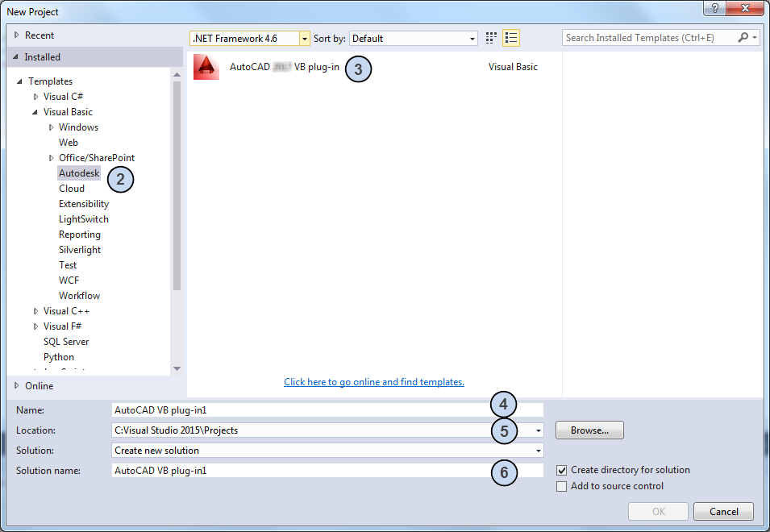The height and width of the screenshot is (532, 770).
Task: Select the Extensibility category
Action: point(84,204)
